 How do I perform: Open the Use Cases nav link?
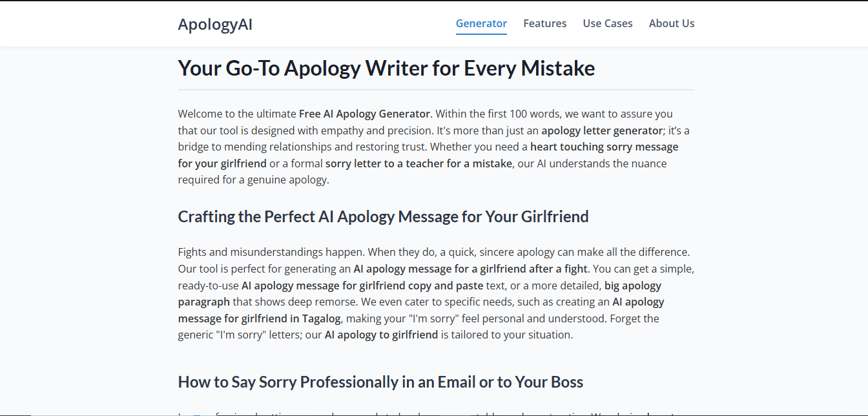608,23
